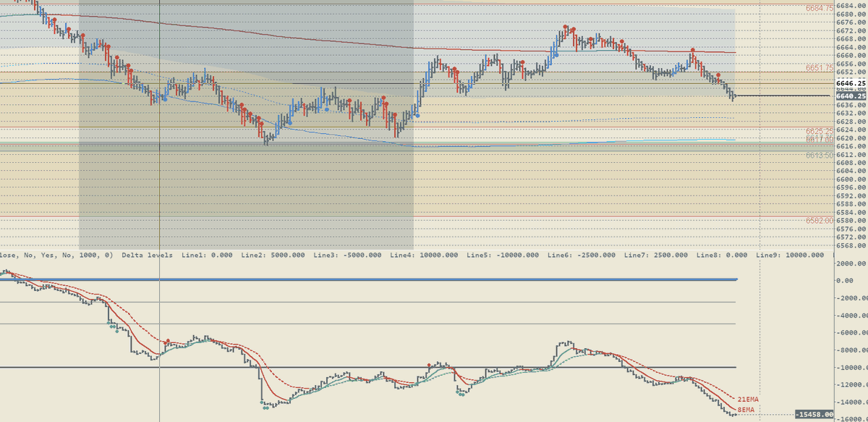Select -14000.00 on the delta axis
This screenshot has width=868, height=422.
pos(851,402)
